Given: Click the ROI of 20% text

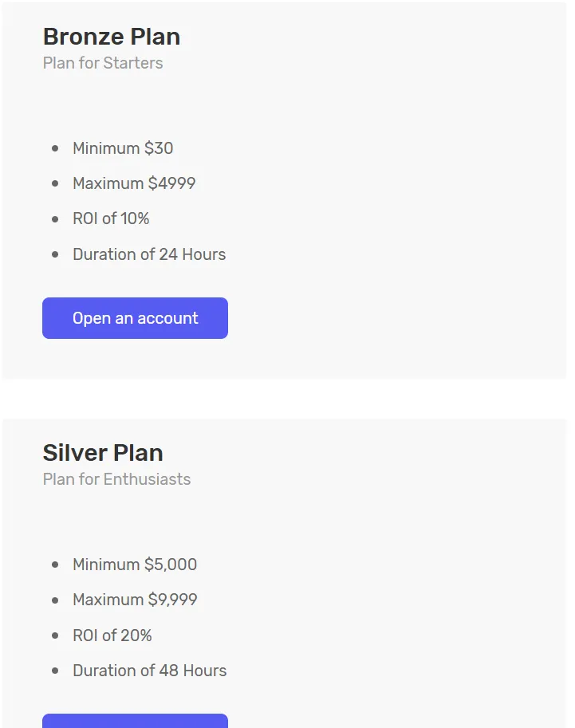Looking at the screenshot, I should point(112,636).
